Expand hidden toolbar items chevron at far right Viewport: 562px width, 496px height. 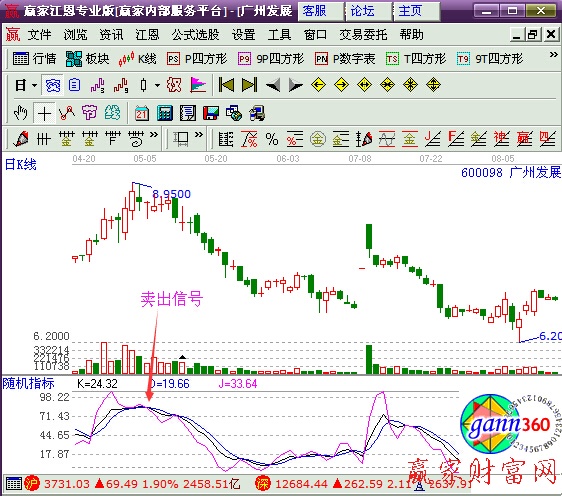click(553, 55)
